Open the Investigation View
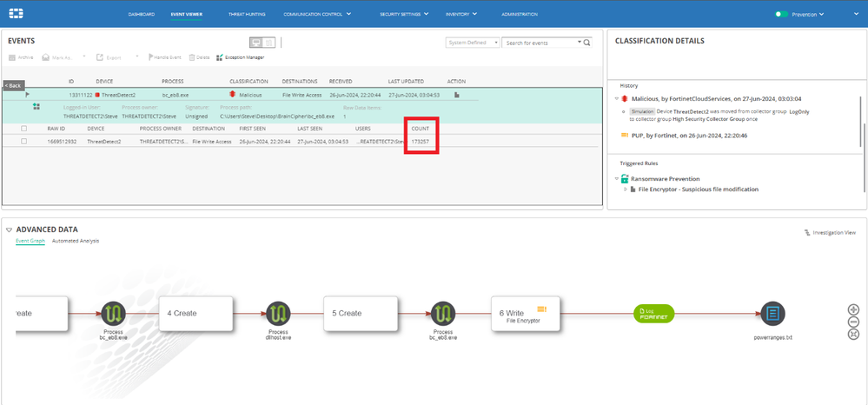The image size is (868, 405). point(830,233)
